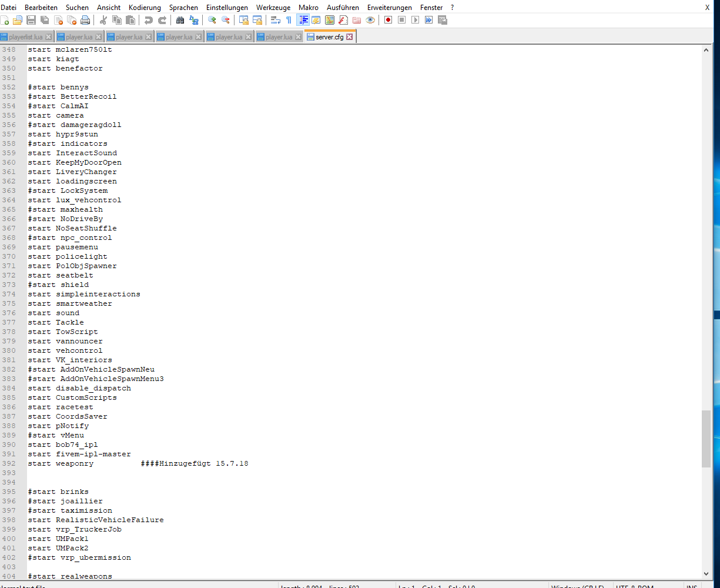The image size is (720, 588).
Task: Open the Bearbeiten menu
Action: (x=41, y=8)
